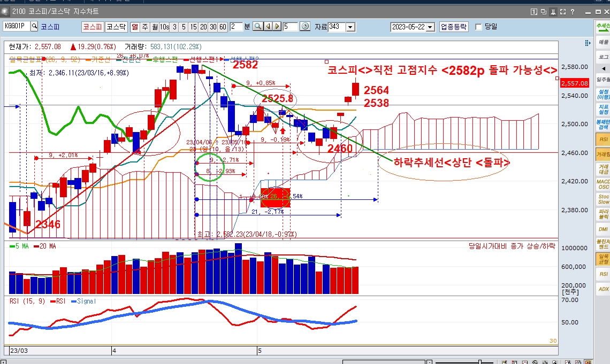Select the 15 minute interval

click(x=193, y=27)
